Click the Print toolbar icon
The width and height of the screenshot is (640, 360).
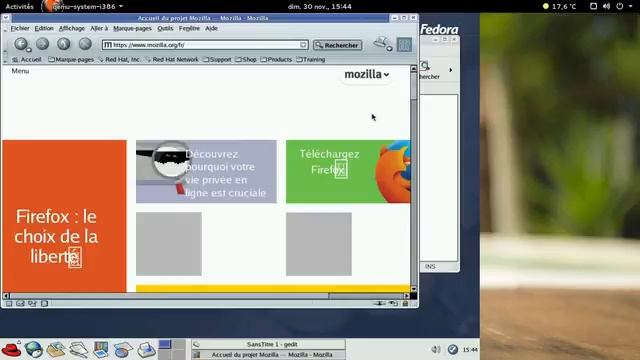click(381, 42)
